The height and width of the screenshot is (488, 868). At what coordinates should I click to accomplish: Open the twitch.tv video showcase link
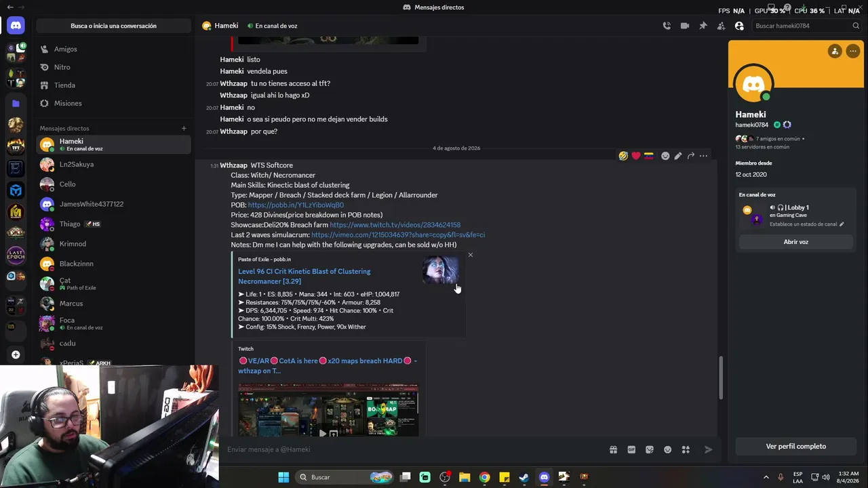tap(395, 225)
